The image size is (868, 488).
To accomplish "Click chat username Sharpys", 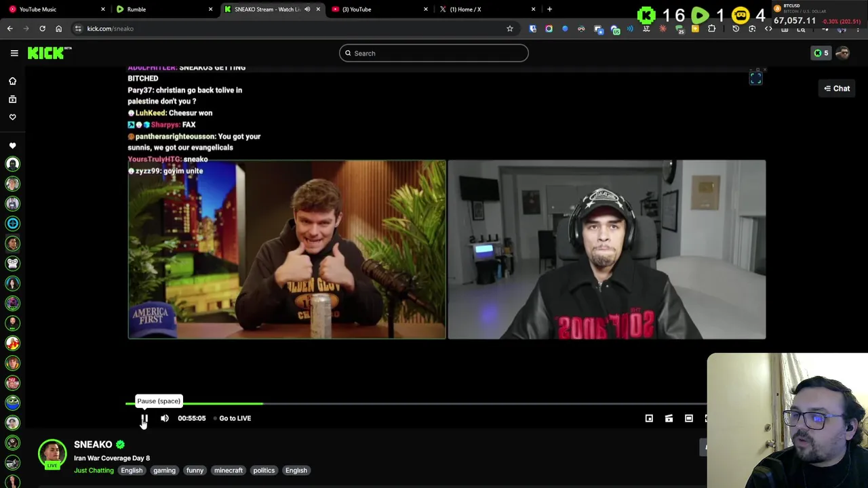I will [165, 125].
